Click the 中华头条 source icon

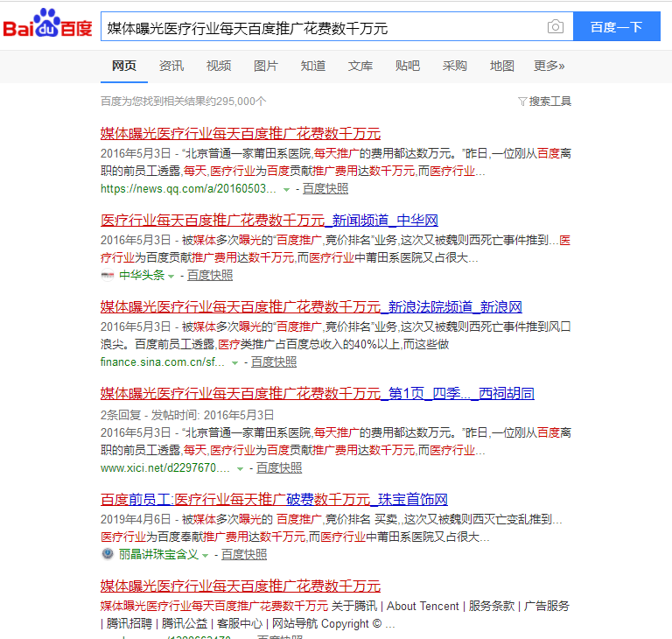[108, 275]
